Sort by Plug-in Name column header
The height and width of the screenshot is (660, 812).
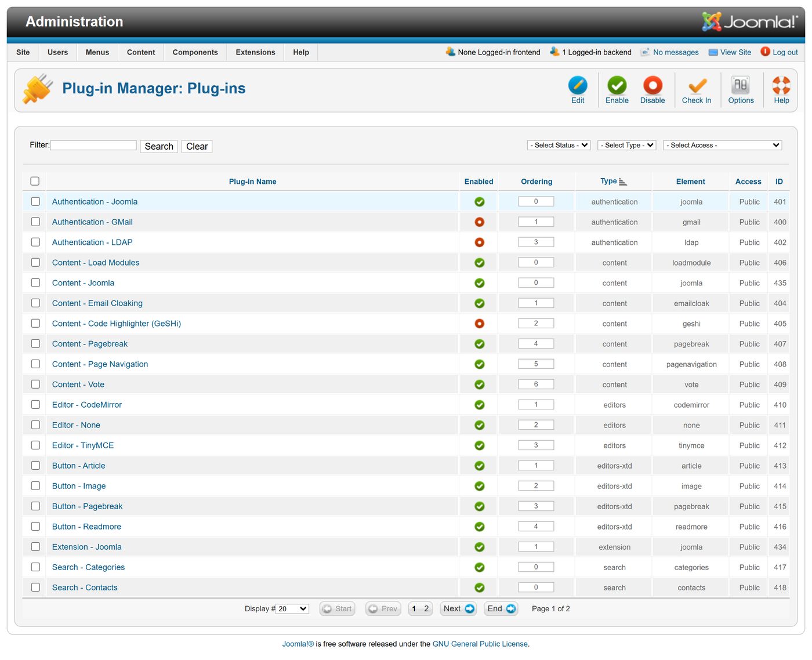tap(252, 182)
